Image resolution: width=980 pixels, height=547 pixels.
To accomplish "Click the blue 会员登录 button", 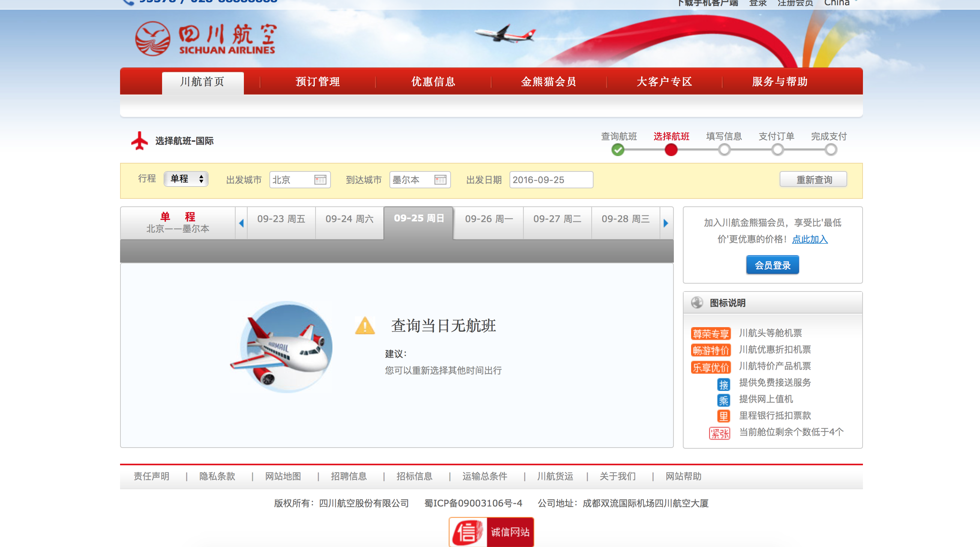I will click(x=772, y=265).
